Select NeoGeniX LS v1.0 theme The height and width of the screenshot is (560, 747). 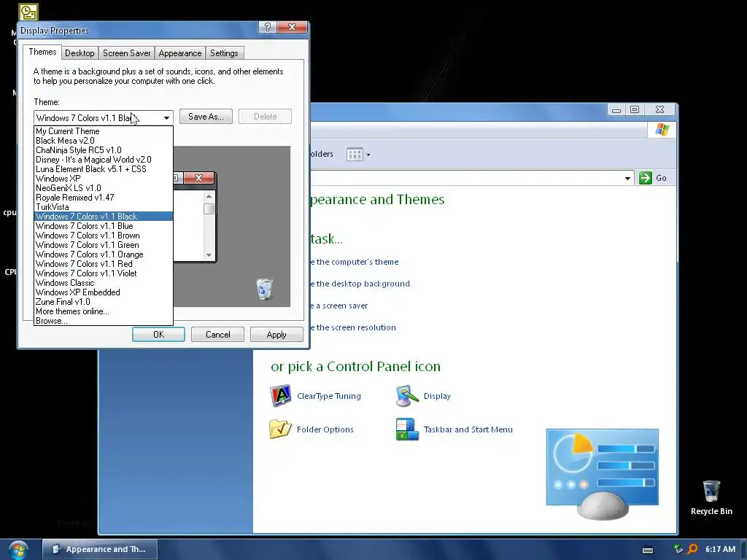coord(104,188)
